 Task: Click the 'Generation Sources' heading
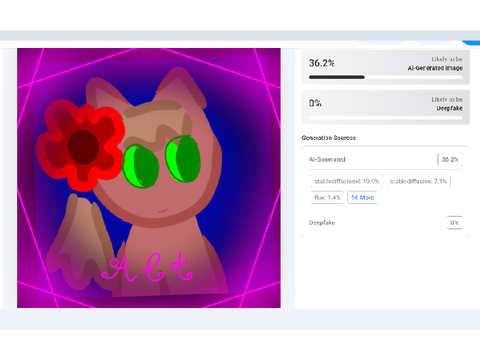click(x=329, y=138)
